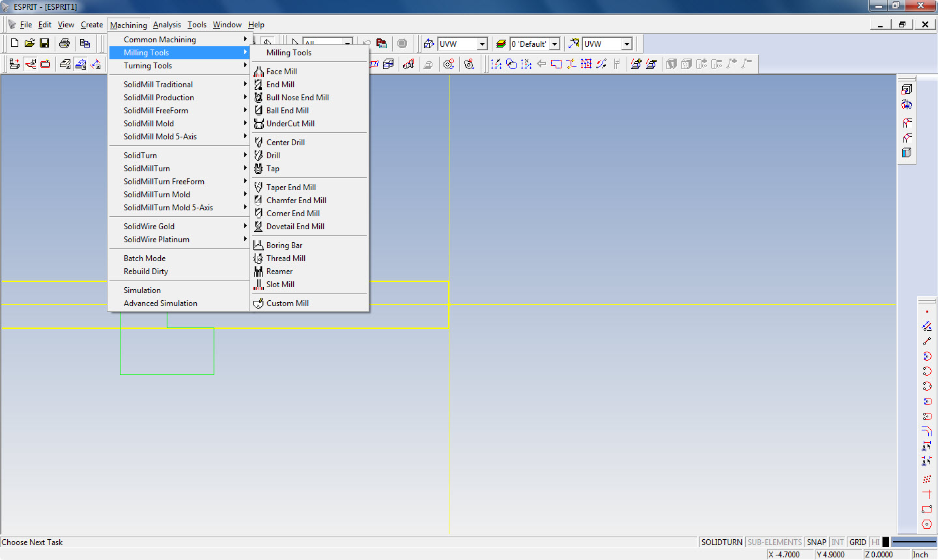Screen dimensions: 938x560
Task: Click the black color swatch in status bar
Action: click(886, 542)
